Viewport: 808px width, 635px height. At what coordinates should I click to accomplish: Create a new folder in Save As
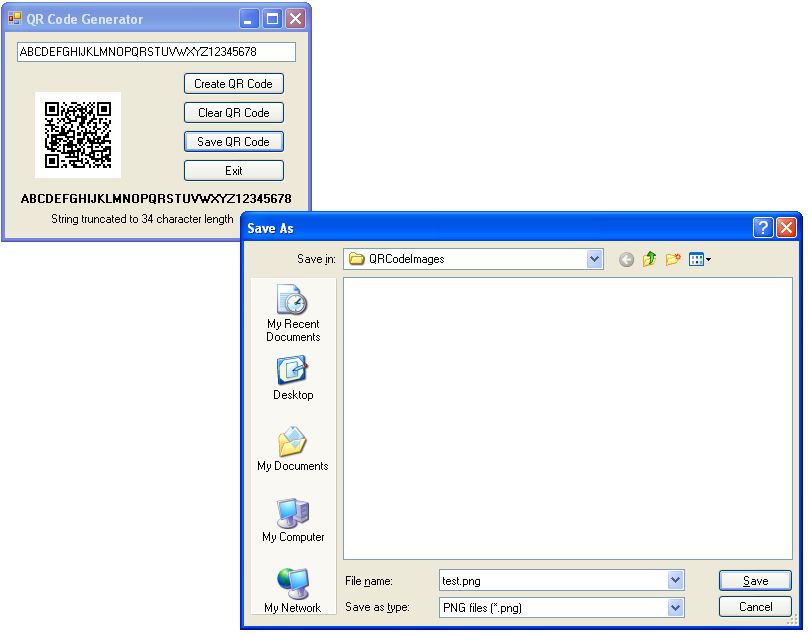click(672, 259)
